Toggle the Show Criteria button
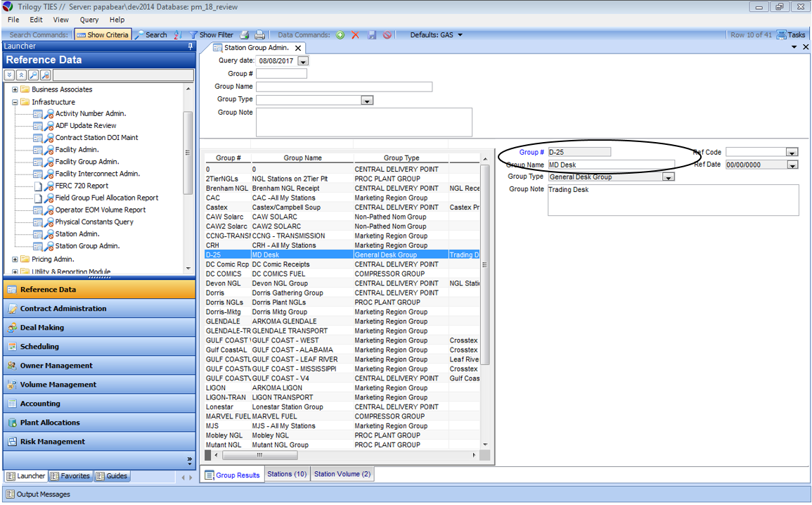This screenshot has height=505, width=812. (103, 35)
